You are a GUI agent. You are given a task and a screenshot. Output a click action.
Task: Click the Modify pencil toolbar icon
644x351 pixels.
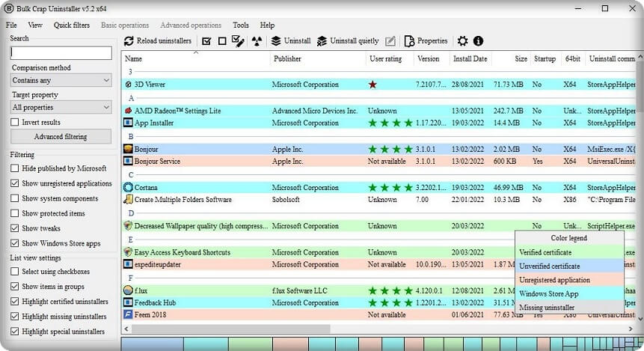pyautogui.click(x=390, y=40)
